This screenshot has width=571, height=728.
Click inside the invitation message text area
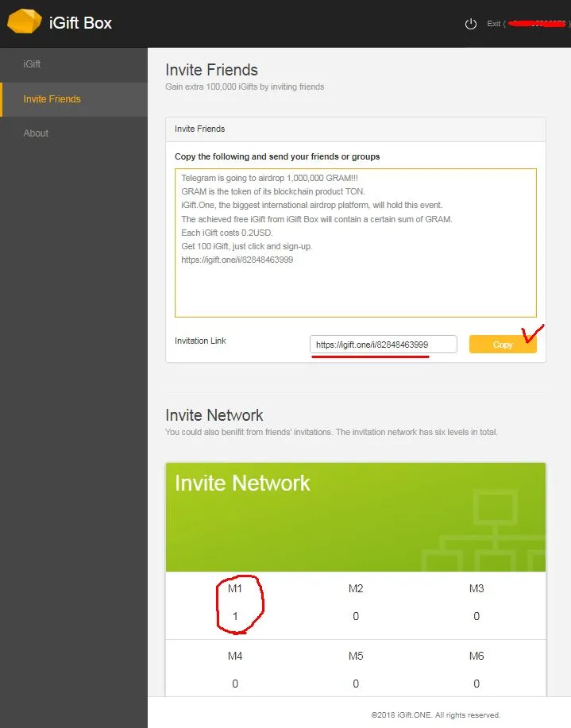coord(356,243)
